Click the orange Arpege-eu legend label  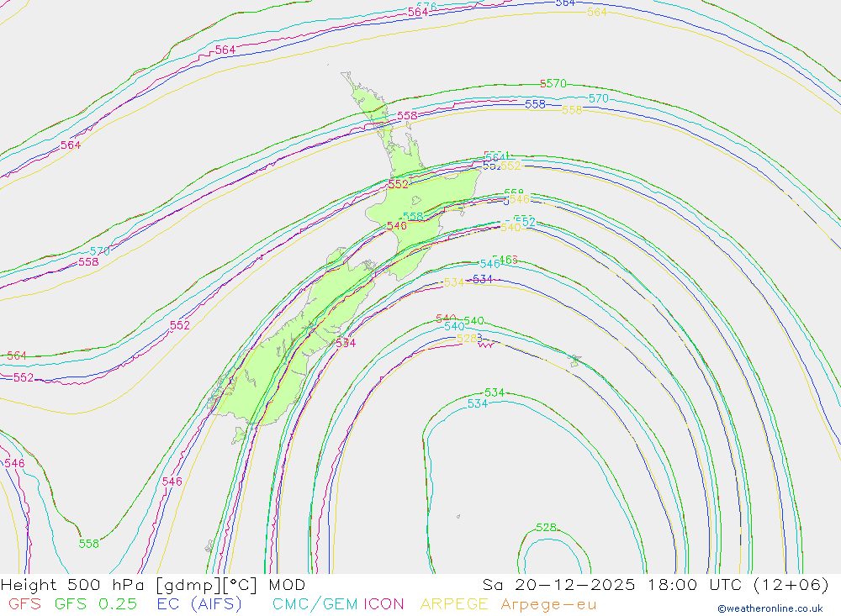click(x=548, y=605)
